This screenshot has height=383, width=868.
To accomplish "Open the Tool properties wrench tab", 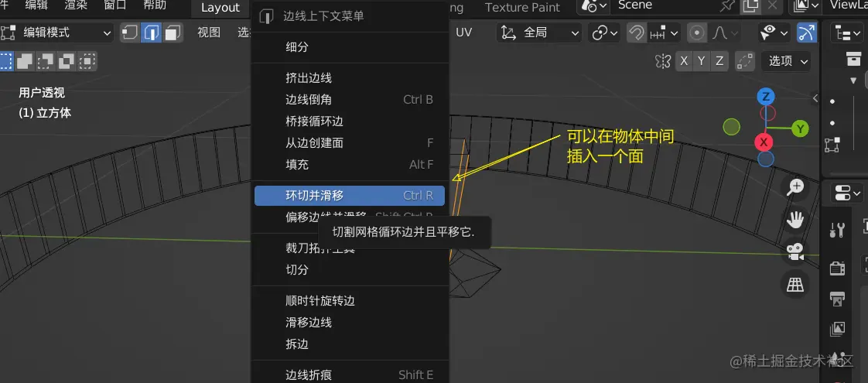I will pyautogui.click(x=837, y=229).
